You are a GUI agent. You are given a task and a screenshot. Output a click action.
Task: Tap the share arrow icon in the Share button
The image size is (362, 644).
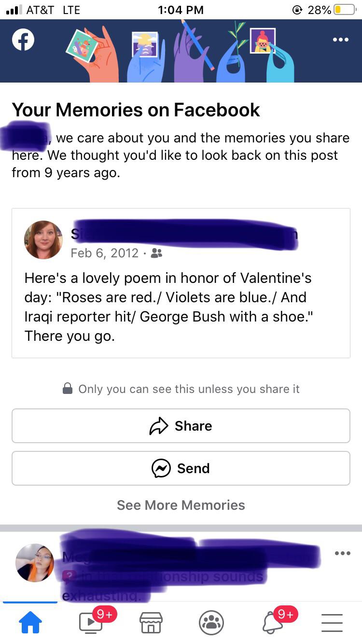159,426
